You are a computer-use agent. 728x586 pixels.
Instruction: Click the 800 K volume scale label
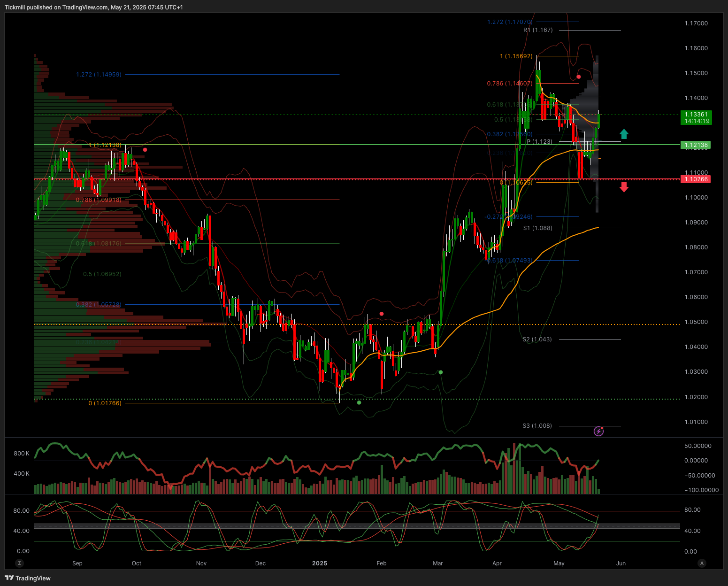click(x=22, y=454)
